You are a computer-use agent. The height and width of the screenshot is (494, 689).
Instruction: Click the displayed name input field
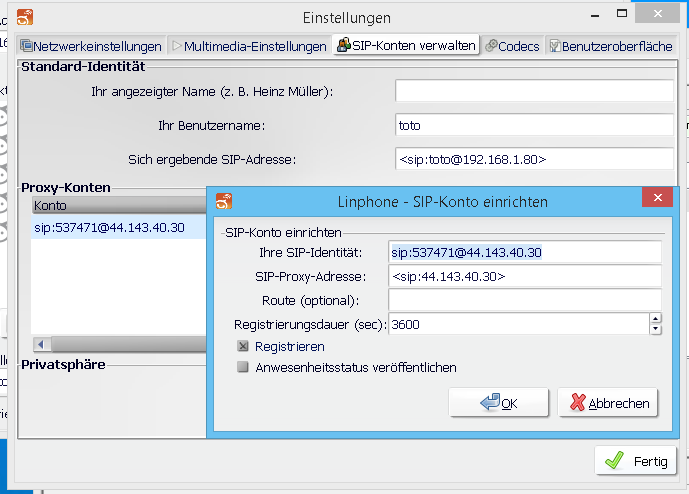coord(534,91)
